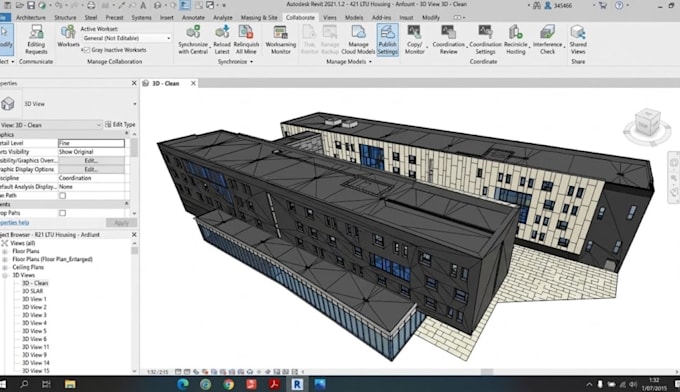The height and width of the screenshot is (392, 680).
Task: Click the signed-in user account icon
Action: (x=547, y=5)
